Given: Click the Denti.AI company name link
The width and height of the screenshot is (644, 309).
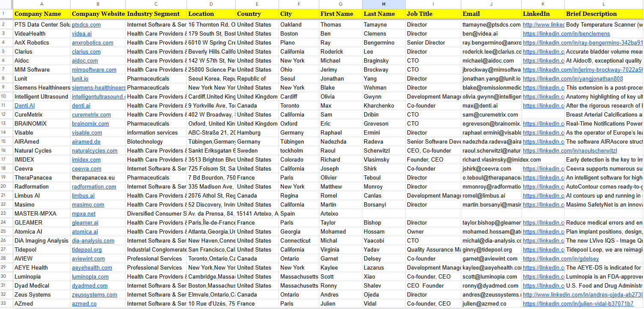Looking at the screenshot, I should pos(25,106).
